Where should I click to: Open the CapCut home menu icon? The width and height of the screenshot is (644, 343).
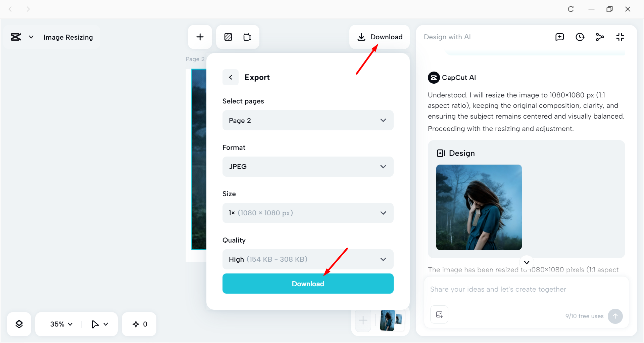[16, 37]
